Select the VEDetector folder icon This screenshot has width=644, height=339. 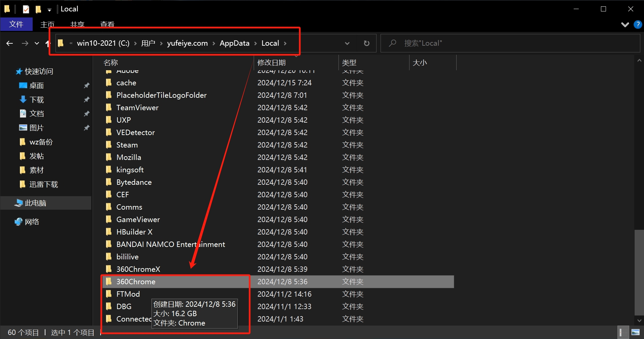pyautogui.click(x=108, y=132)
